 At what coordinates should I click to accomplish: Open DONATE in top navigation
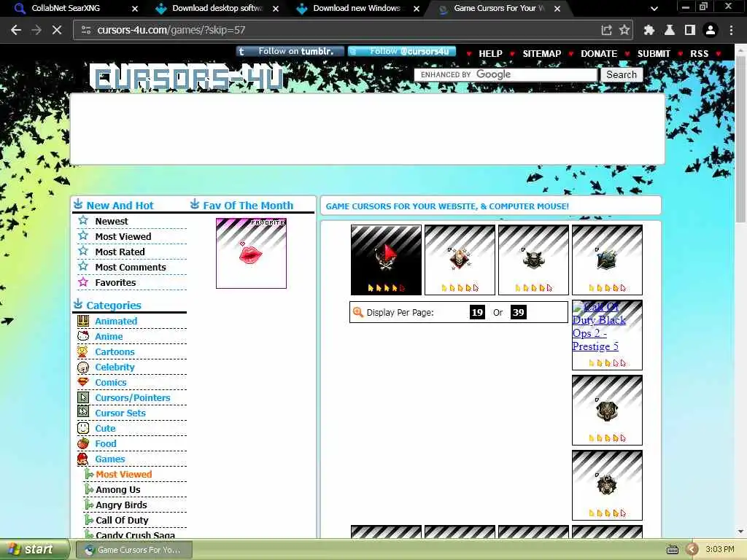599,54
